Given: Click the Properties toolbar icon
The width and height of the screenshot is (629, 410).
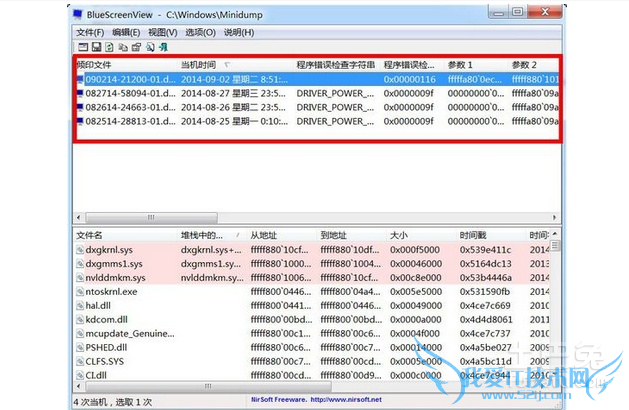Looking at the screenshot, I should click(136, 47).
